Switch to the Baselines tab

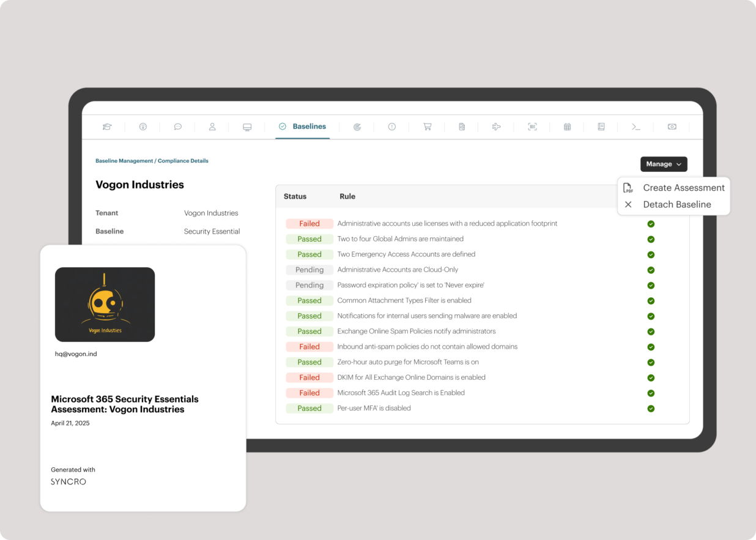302,127
